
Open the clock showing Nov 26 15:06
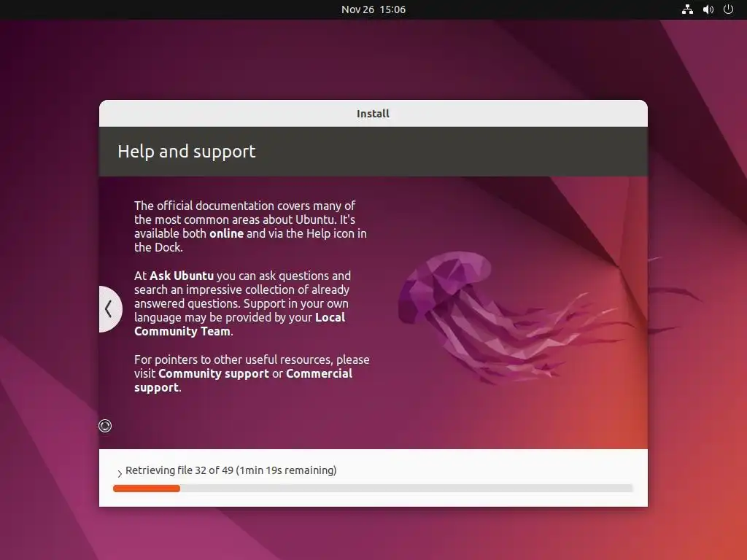pos(373,9)
